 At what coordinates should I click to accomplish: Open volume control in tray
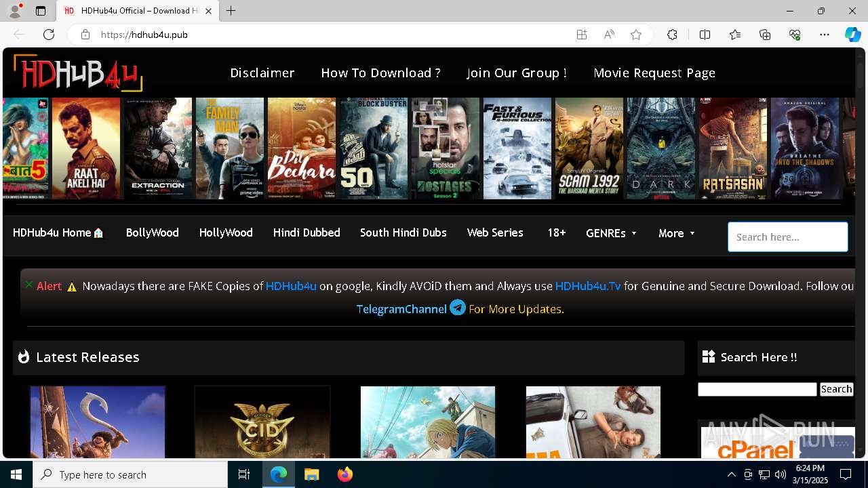click(x=781, y=474)
